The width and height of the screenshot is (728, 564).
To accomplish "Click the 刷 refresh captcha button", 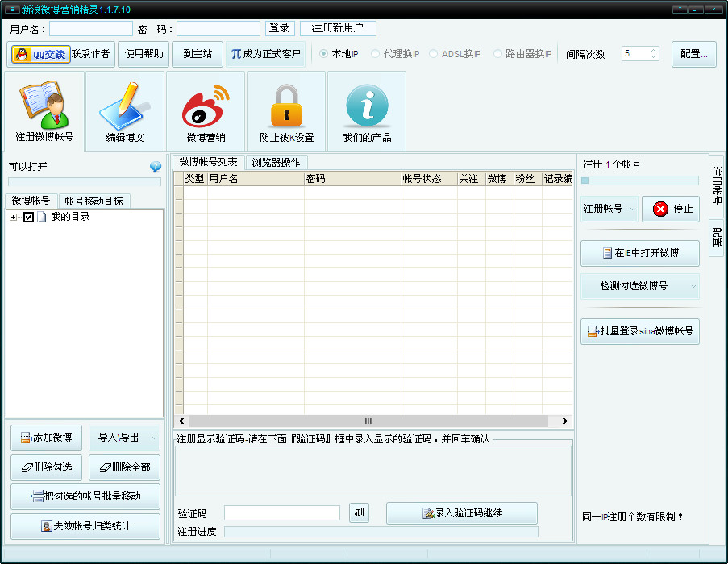I will (359, 512).
